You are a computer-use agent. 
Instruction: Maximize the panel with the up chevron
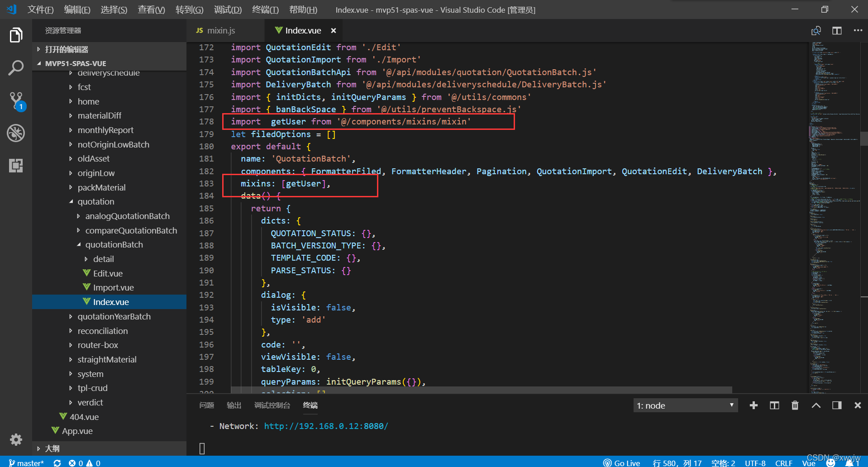point(816,405)
